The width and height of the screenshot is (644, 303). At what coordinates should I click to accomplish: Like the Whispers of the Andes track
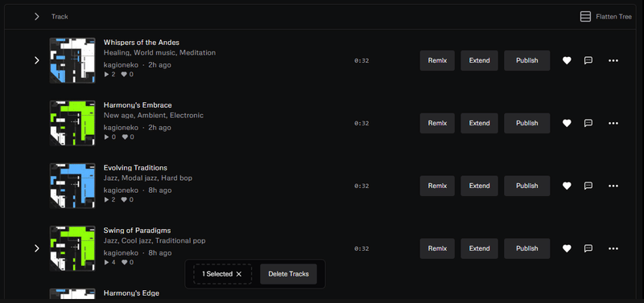[x=567, y=61]
